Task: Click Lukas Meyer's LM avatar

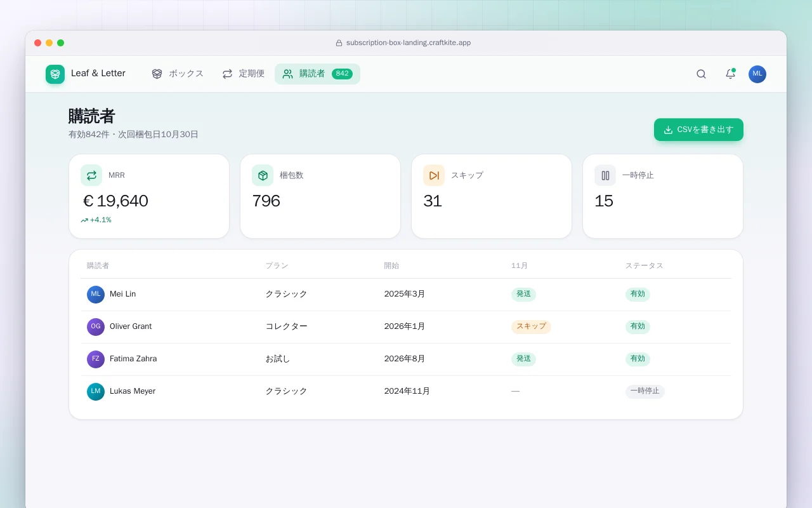Action: [x=96, y=392]
